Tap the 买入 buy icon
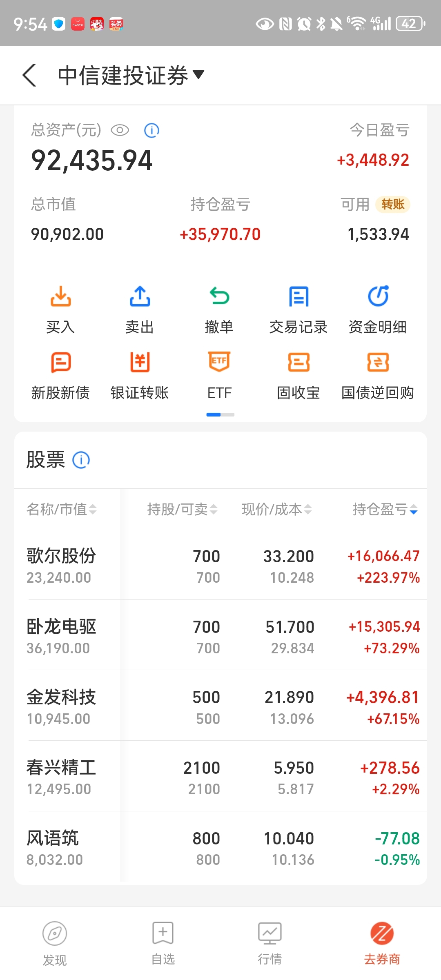 tap(60, 296)
